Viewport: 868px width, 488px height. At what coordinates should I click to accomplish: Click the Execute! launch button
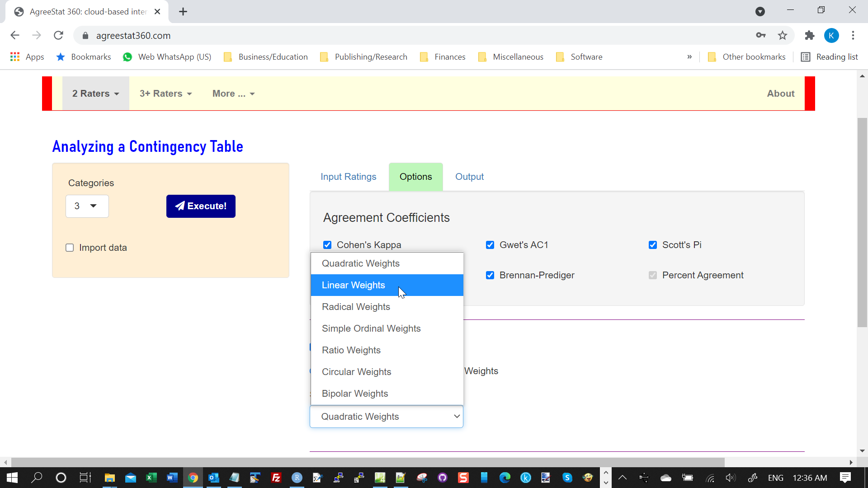tap(201, 206)
